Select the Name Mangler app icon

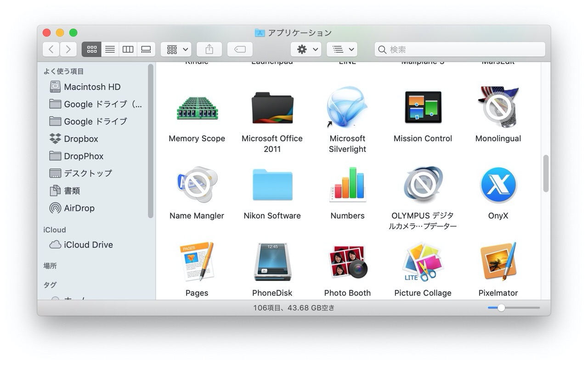[197, 185]
